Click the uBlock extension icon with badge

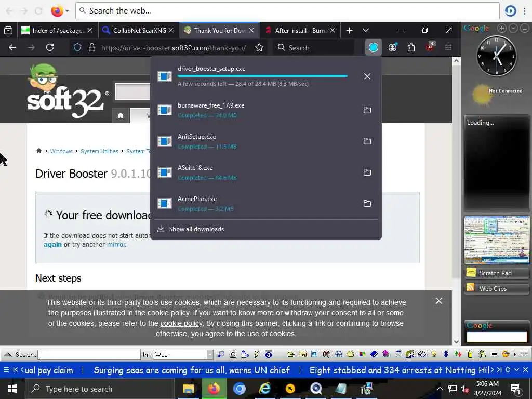click(430, 47)
